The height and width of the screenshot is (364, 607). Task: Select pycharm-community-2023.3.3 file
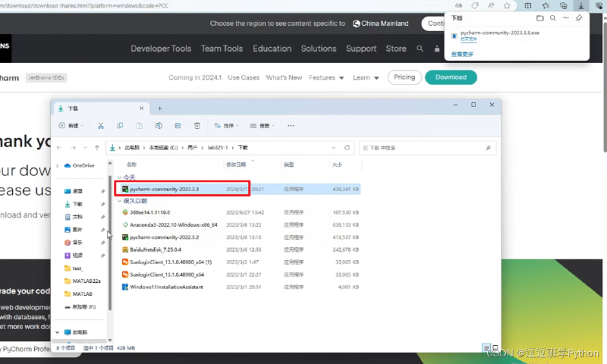239,189
